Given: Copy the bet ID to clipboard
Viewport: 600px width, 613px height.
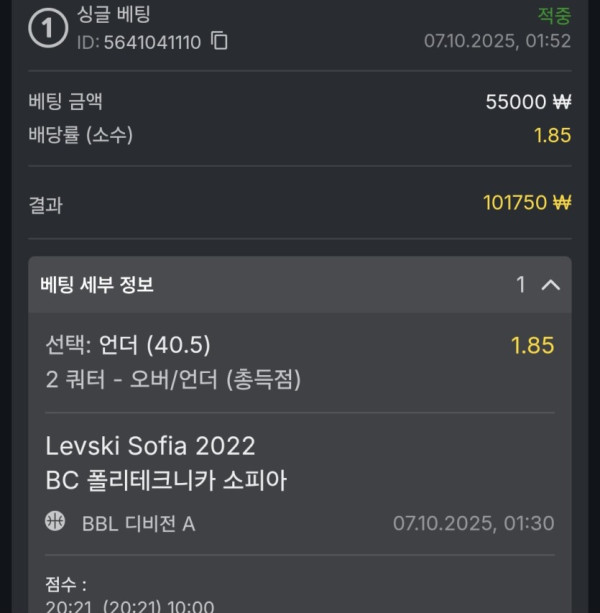Looking at the screenshot, I should pyautogui.click(x=220, y=42).
